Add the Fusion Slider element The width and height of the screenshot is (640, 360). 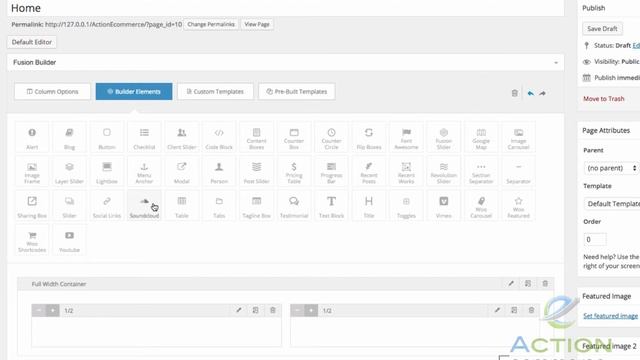click(x=444, y=138)
